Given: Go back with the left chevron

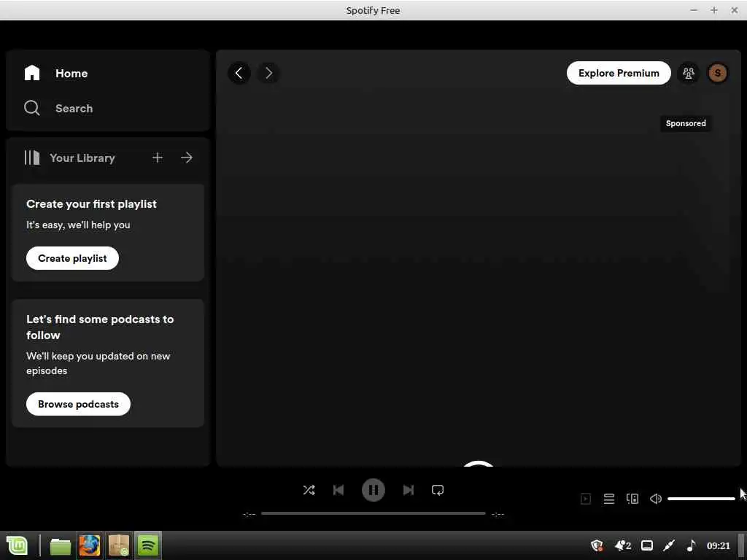Looking at the screenshot, I should 239,73.
